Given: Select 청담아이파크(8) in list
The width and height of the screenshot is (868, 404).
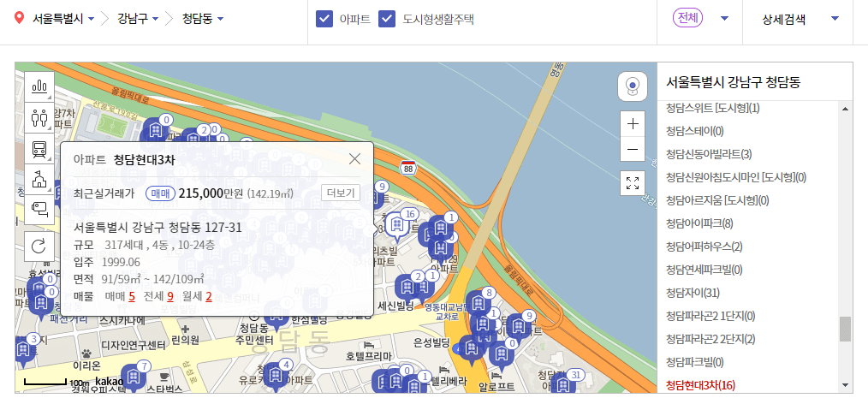Looking at the screenshot, I should [699, 223].
